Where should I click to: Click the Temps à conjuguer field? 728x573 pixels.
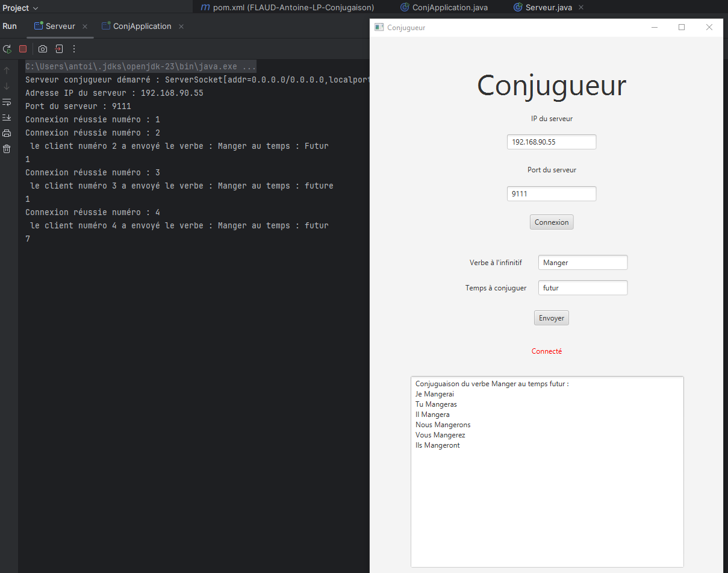click(x=582, y=288)
